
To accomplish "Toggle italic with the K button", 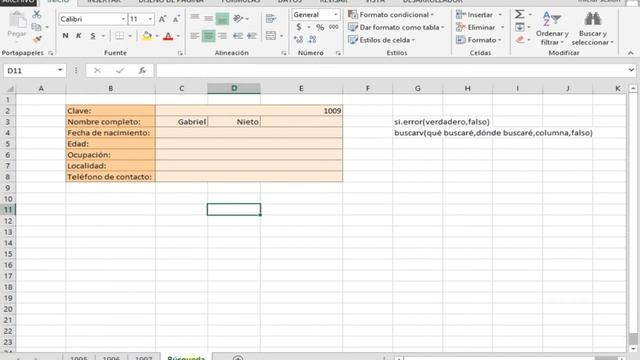I will (x=79, y=36).
